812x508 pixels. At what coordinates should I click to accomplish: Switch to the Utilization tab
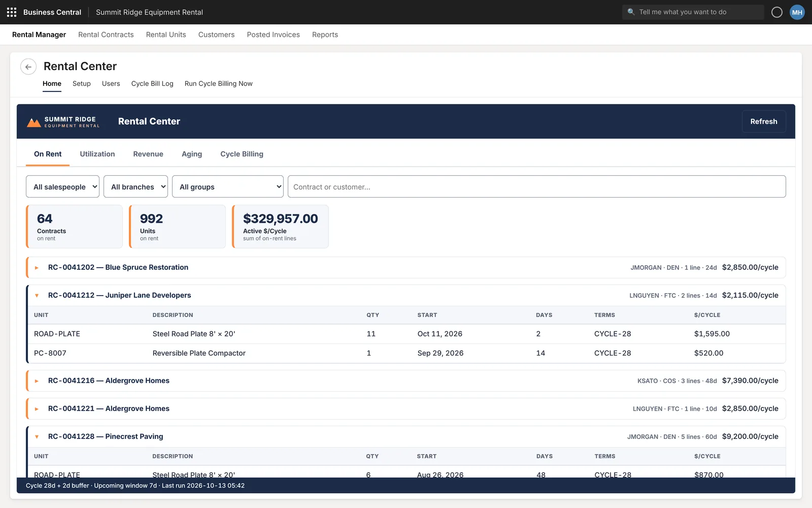[97, 154]
